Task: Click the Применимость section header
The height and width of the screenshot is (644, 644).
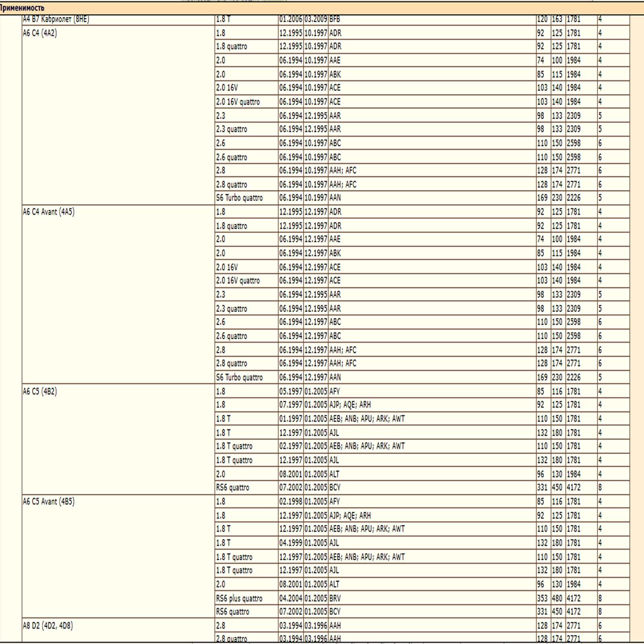Action: point(22,8)
